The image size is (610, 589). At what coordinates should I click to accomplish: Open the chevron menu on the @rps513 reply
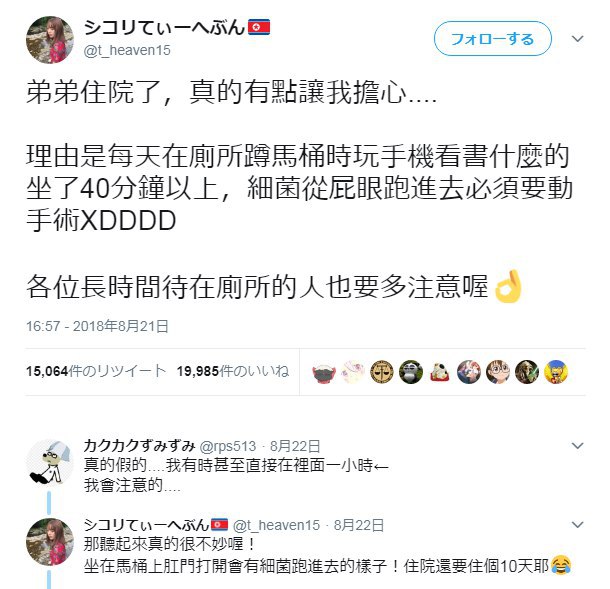pyautogui.click(x=578, y=445)
